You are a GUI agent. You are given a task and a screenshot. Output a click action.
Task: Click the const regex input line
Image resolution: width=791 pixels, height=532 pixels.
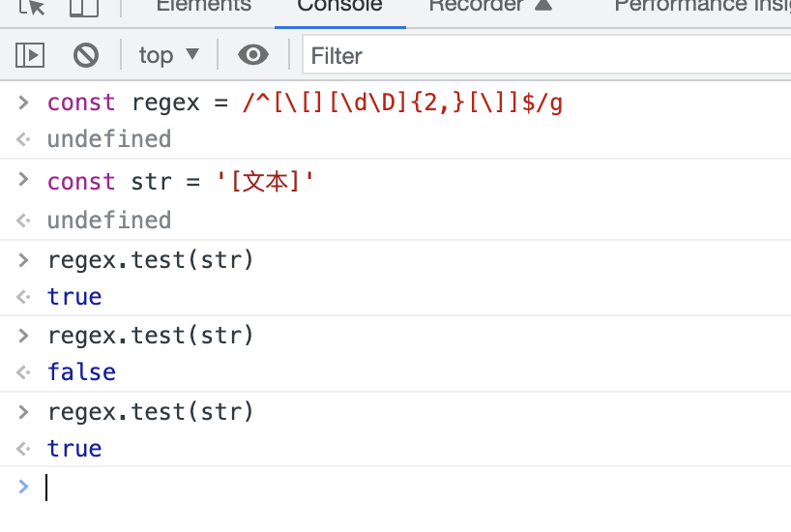pos(304,103)
